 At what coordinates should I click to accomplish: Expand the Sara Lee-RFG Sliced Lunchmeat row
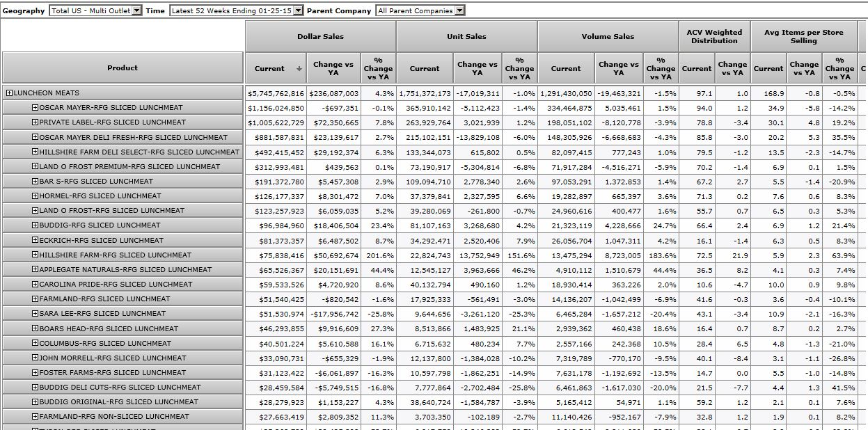pos(35,314)
